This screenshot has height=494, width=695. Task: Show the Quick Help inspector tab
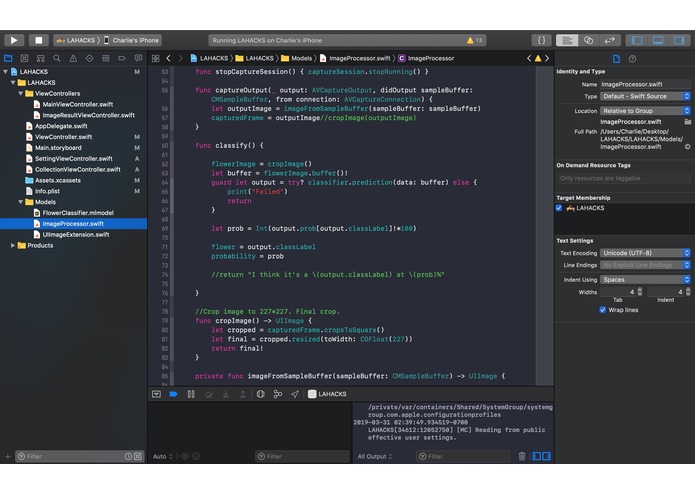633,58
